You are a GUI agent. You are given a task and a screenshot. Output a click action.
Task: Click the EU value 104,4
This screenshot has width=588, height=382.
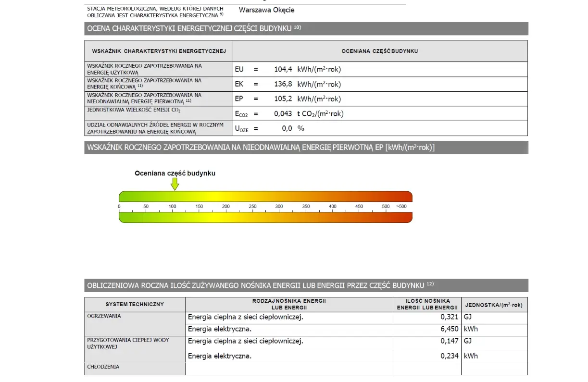click(x=283, y=69)
